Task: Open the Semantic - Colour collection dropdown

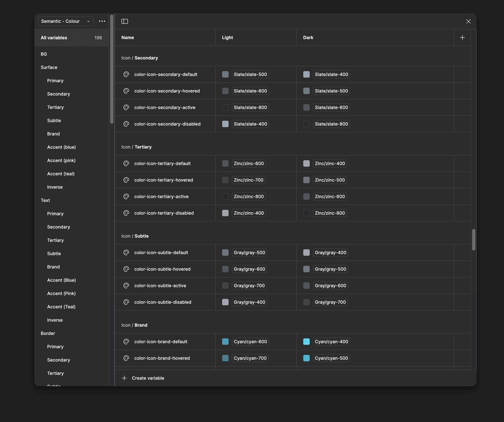Action: pos(65,21)
